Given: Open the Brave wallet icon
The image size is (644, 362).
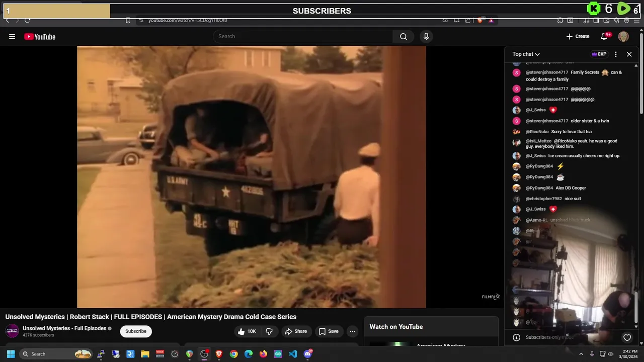Looking at the screenshot, I should [x=606, y=21].
